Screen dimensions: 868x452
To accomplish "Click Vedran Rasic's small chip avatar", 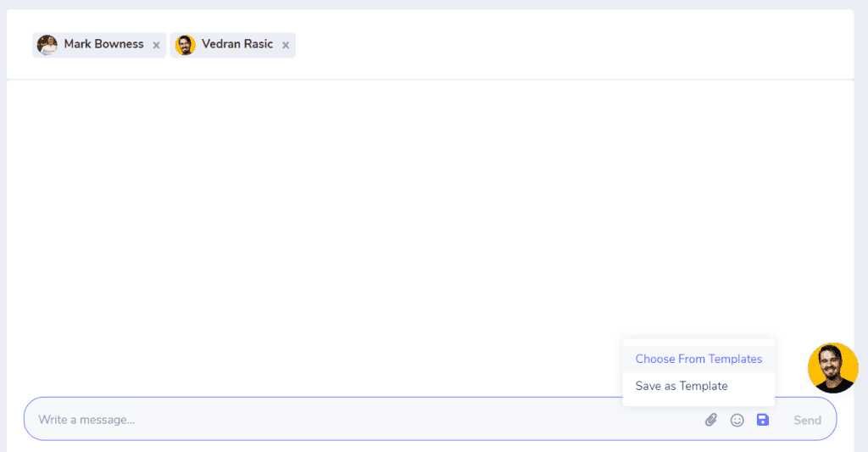I will [185, 45].
